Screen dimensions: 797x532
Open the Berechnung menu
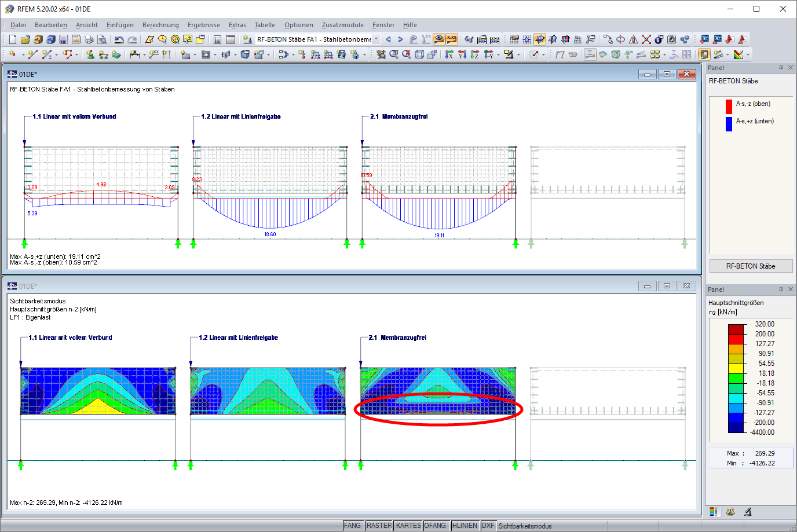160,25
